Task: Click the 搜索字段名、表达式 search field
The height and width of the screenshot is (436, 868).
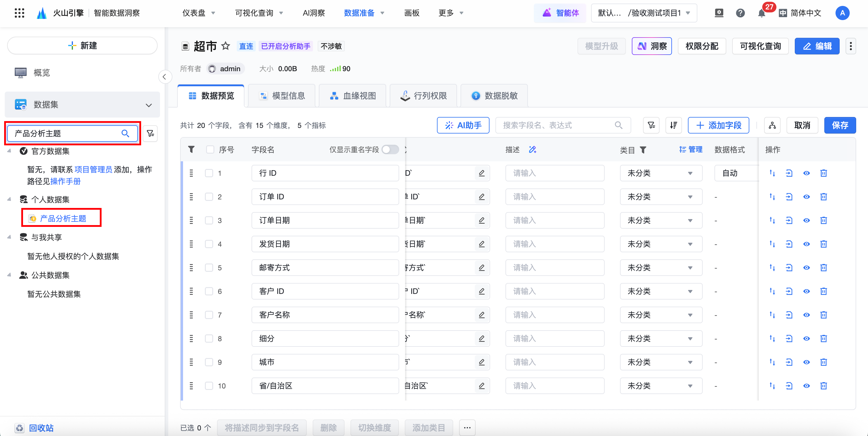Action: tap(557, 126)
